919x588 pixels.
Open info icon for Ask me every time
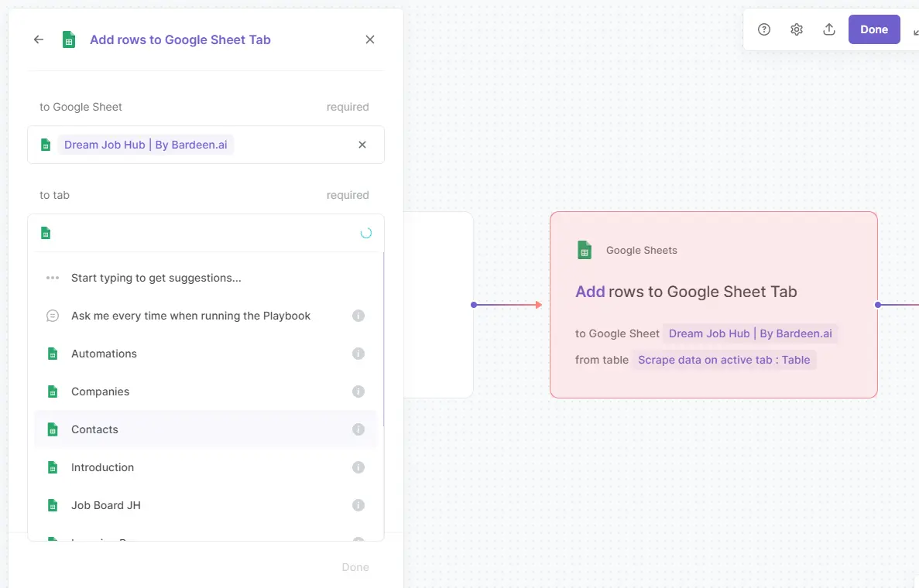point(358,316)
